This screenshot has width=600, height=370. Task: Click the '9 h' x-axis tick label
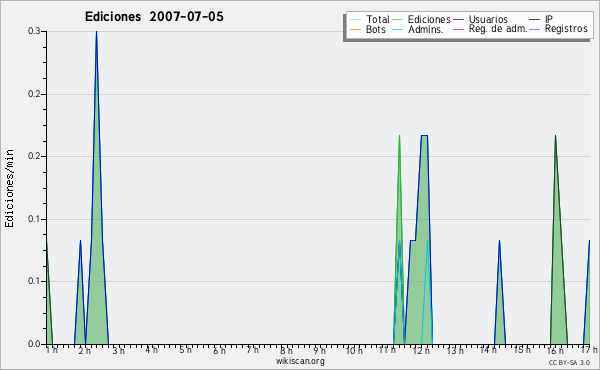tap(320, 351)
